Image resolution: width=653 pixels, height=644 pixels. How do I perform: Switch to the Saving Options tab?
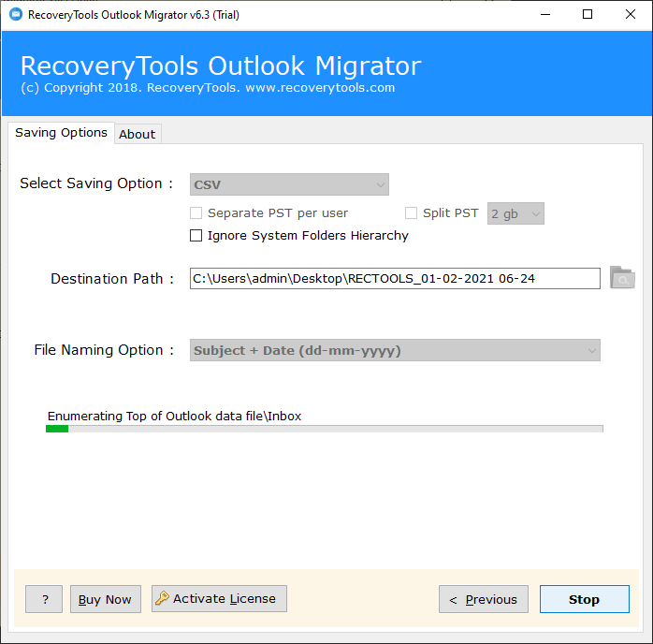tap(61, 133)
